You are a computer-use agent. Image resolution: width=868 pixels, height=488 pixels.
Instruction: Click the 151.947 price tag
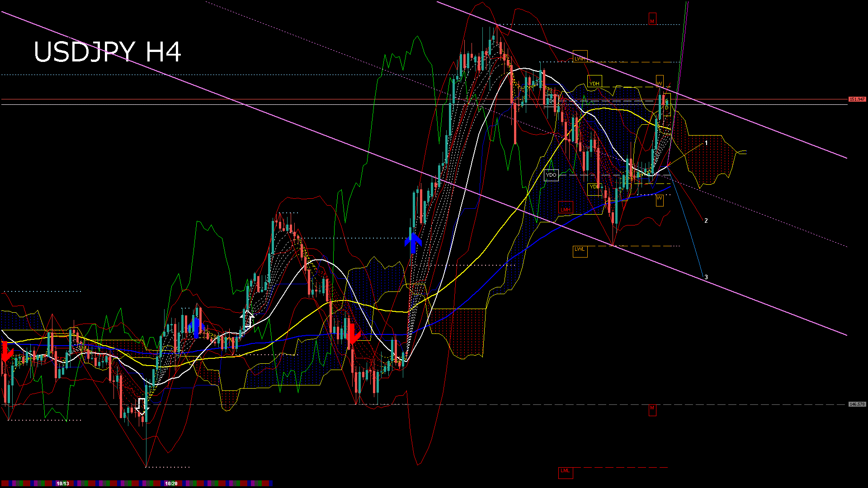(x=857, y=99)
